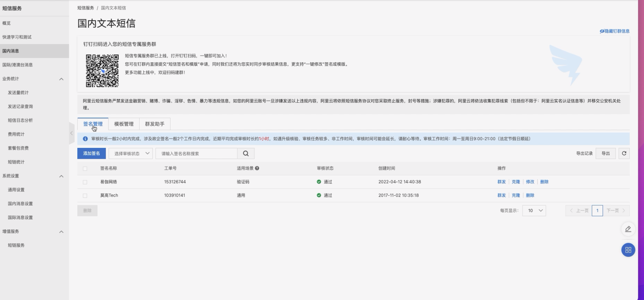Click the 2022-04-12 14:40:38 creation time
The height and width of the screenshot is (300, 644).
pos(400,182)
